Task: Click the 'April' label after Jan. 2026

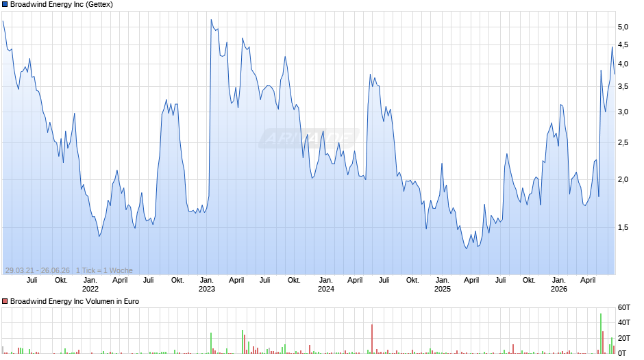Action: pos(588,281)
